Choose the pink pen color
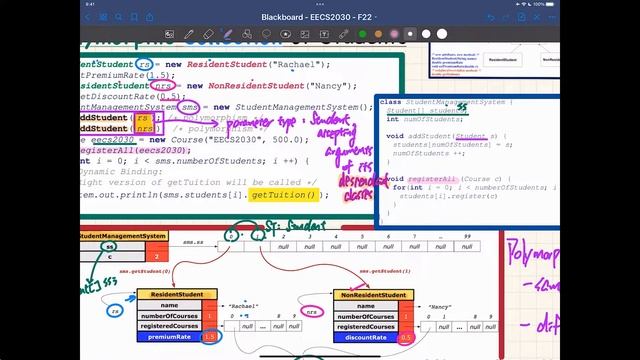Image resolution: width=640 pixels, height=360 pixels. click(x=394, y=34)
